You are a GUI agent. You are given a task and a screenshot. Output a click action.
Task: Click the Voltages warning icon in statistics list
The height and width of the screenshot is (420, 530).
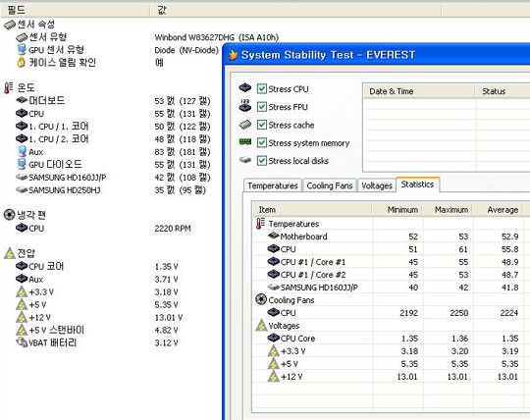(261, 326)
